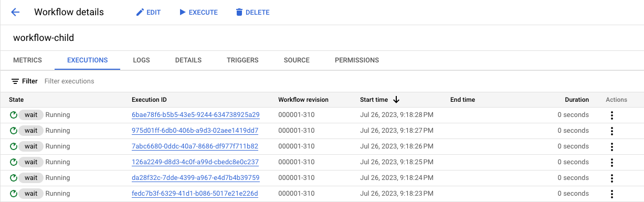Click the Workflow details page heading
Viewport: 644px width, 202px height.
point(69,12)
